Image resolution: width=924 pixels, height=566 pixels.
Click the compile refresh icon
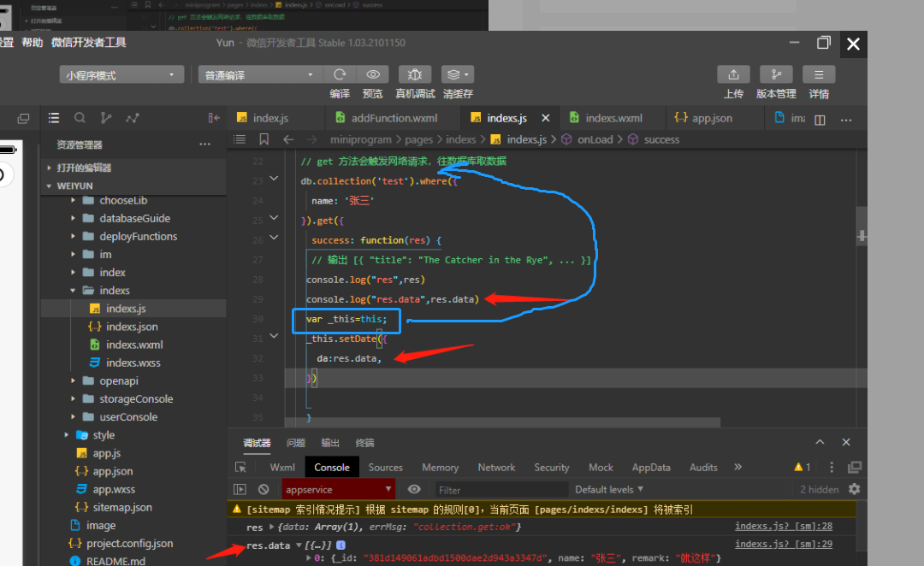pyautogui.click(x=340, y=74)
